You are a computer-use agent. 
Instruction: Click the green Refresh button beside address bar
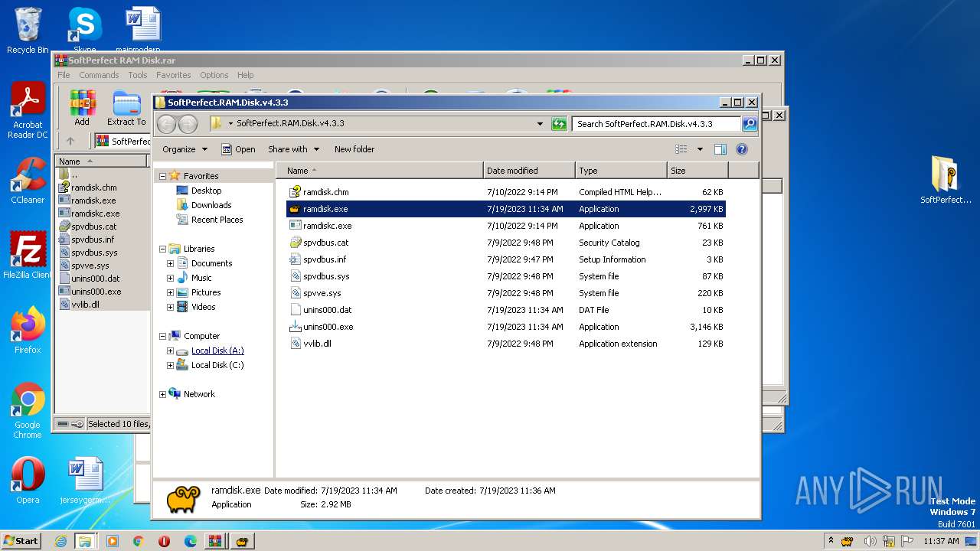(x=559, y=123)
